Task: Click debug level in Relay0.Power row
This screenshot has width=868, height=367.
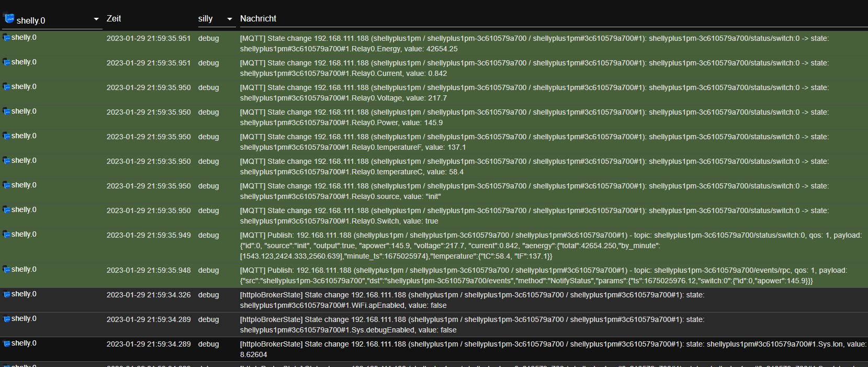Action: tap(208, 112)
